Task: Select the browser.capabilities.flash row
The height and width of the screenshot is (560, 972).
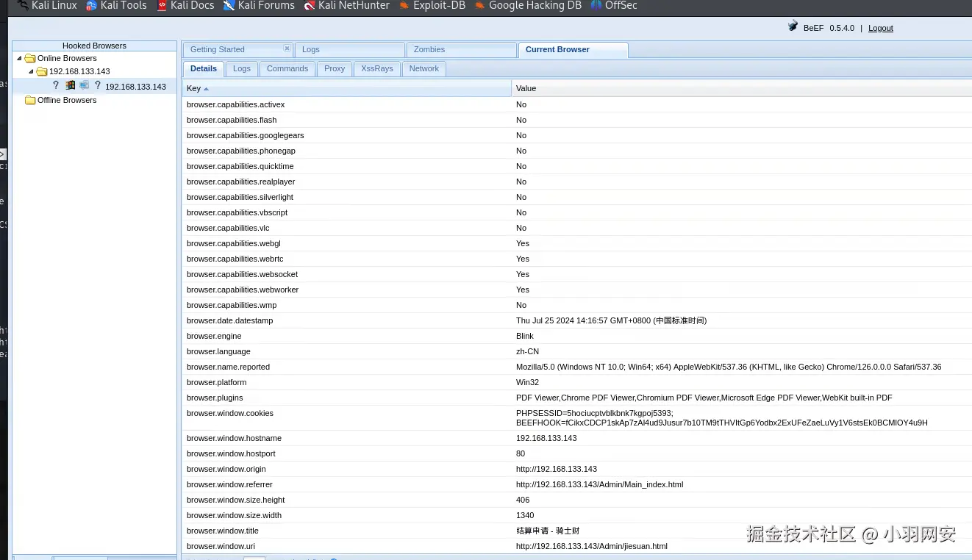Action: coord(577,120)
